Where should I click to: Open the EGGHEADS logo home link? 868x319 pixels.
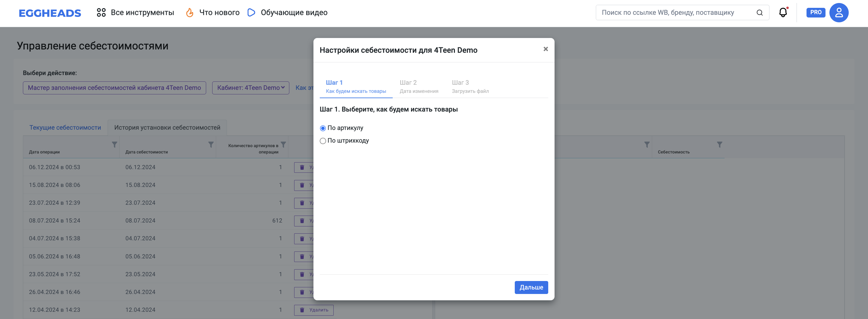[50, 13]
